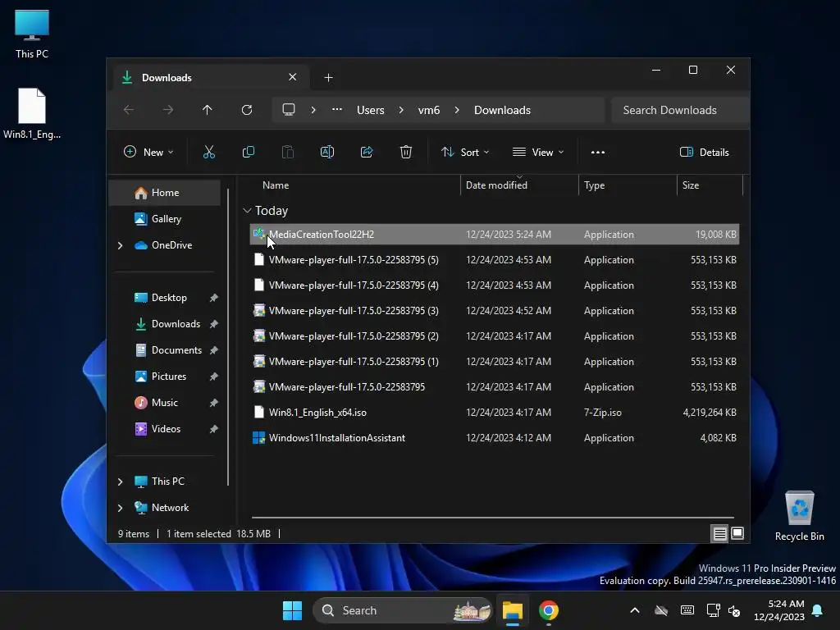Viewport: 840px width, 630px height.
Task: Select VMware-player-full-17.5.0-22583795 (5)
Action: tap(495, 260)
